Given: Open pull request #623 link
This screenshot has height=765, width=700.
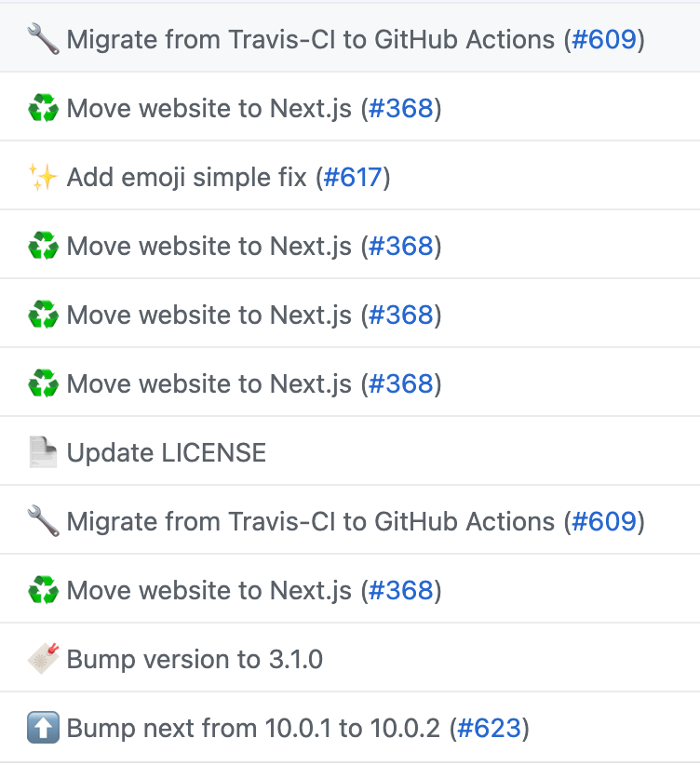Looking at the screenshot, I should (x=490, y=728).
